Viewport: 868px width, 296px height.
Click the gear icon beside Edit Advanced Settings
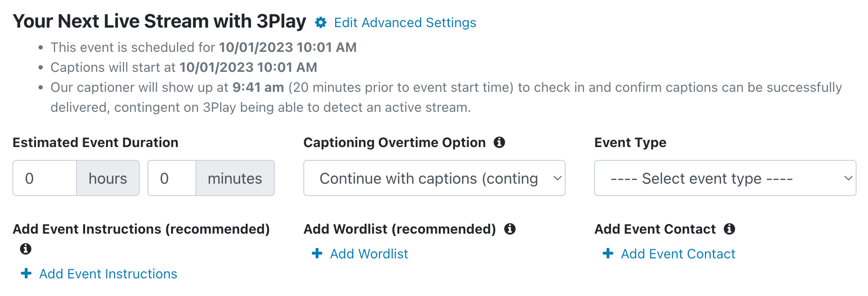pyautogui.click(x=321, y=22)
